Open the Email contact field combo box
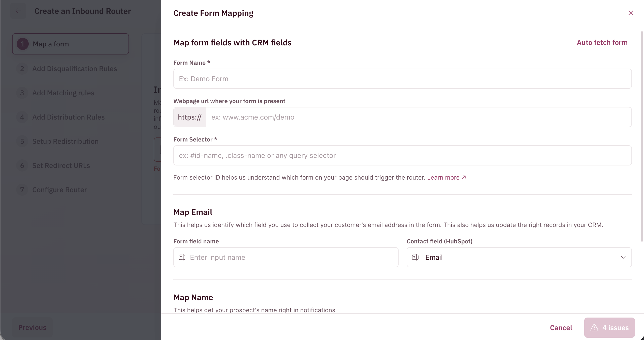644x340 pixels. (x=519, y=257)
